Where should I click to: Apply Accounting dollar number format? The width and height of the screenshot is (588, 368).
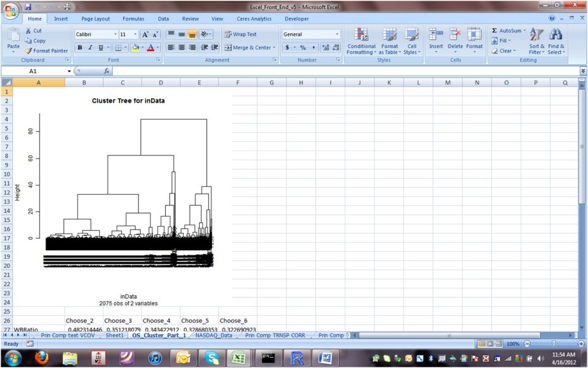pos(287,48)
